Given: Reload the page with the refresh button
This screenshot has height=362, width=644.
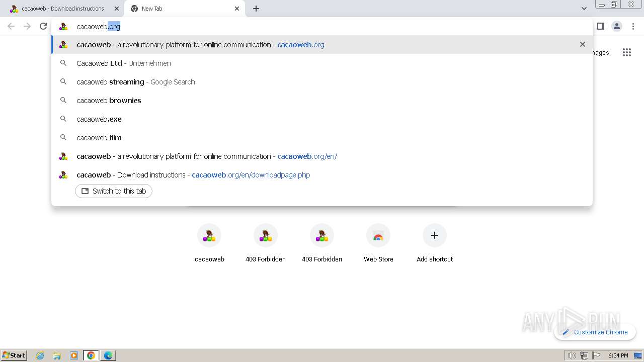Looking at the screenshot, I should [x=43, y=26].
